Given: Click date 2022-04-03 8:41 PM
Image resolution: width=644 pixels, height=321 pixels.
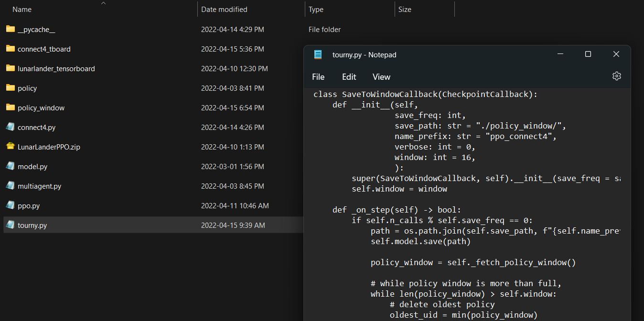Looking at the screenshot, I should click(232, 88).
